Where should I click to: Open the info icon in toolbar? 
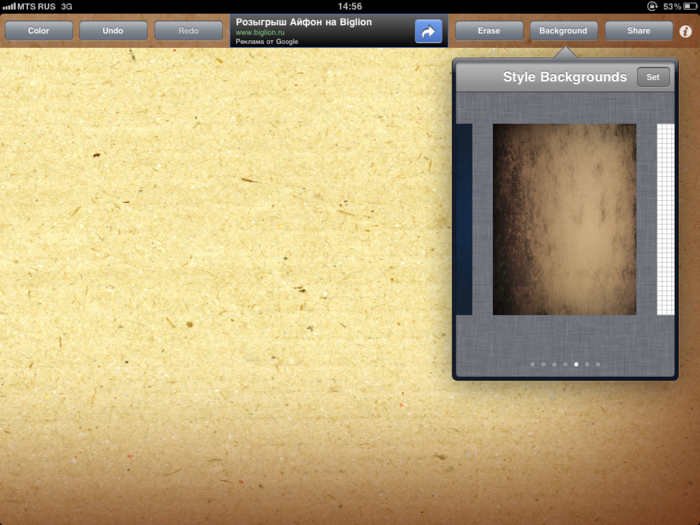coord(686,31)
